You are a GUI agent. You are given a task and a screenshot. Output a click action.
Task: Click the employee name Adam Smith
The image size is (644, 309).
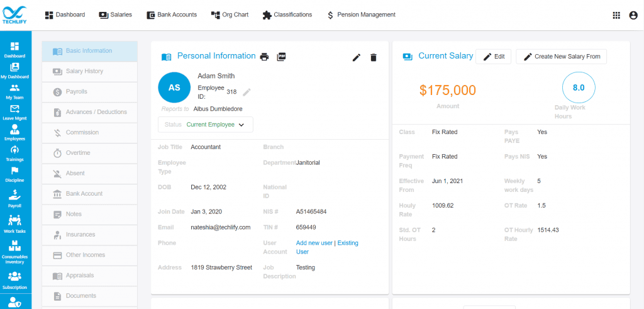216,76
